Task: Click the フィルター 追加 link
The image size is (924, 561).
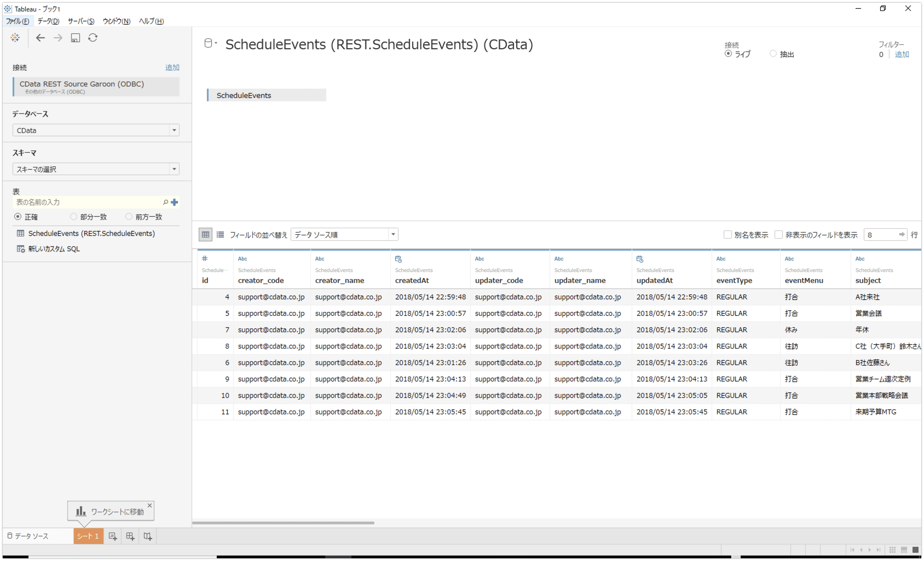Action: [x=902, y=54]
